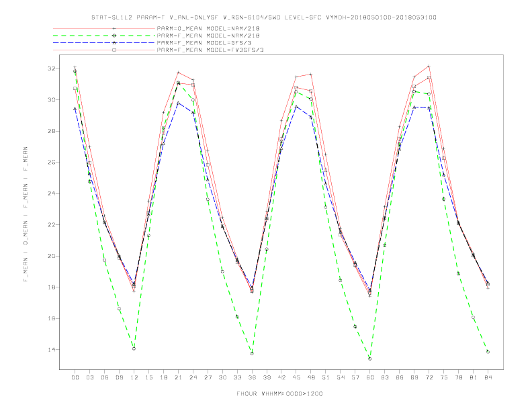Click x-axis tick label 66

coord(400,377)
